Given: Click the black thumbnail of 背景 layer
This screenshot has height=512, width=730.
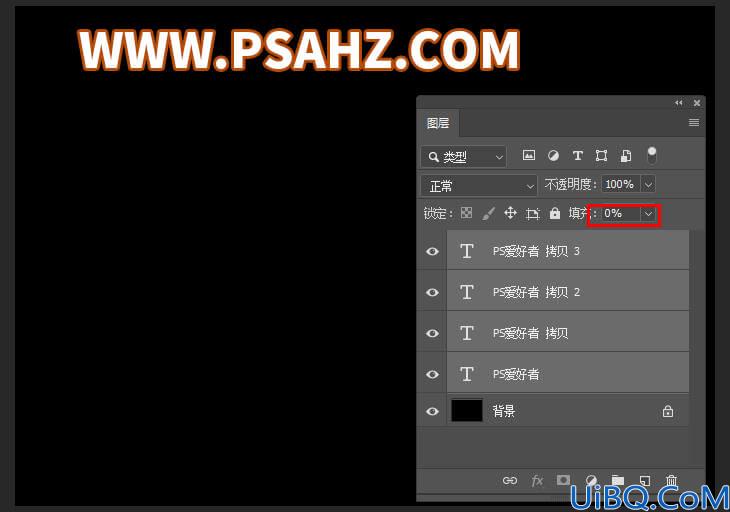Looking at the screenshot, I should point(466,410).
